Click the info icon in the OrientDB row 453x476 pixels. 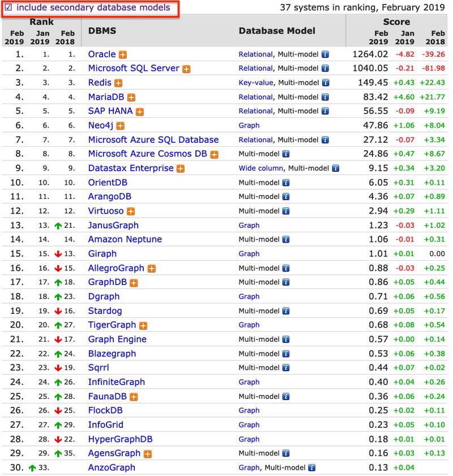pyautogui.click(x=286, y=182)
